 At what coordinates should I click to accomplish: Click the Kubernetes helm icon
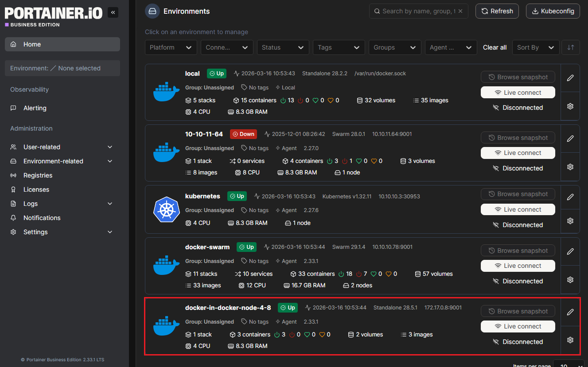click(166, 210)
